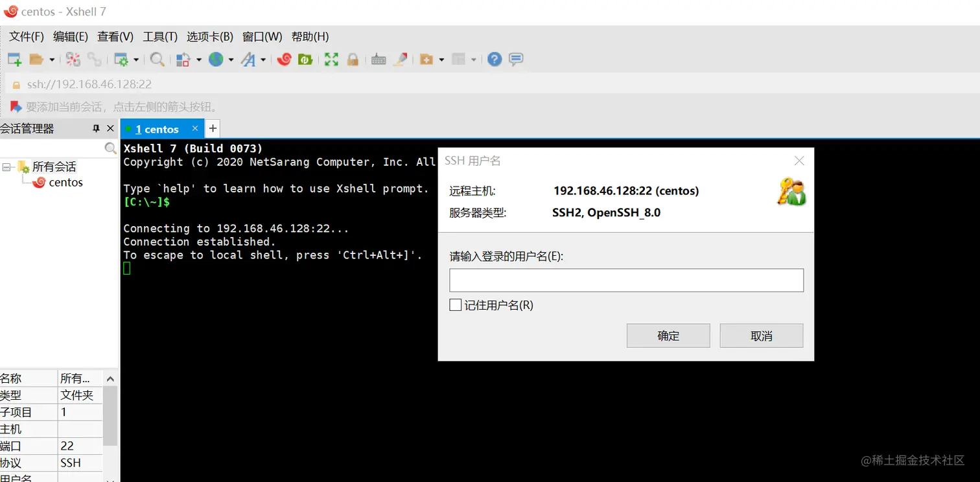Click the properties panel scrollbar
The image size is (980, 482).
110,416
